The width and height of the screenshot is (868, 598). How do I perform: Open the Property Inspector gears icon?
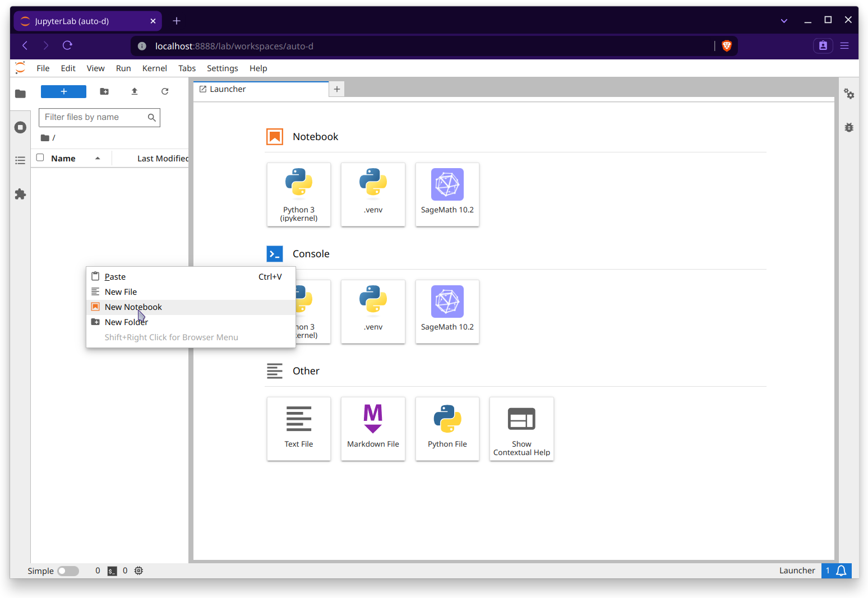[849, 94]
